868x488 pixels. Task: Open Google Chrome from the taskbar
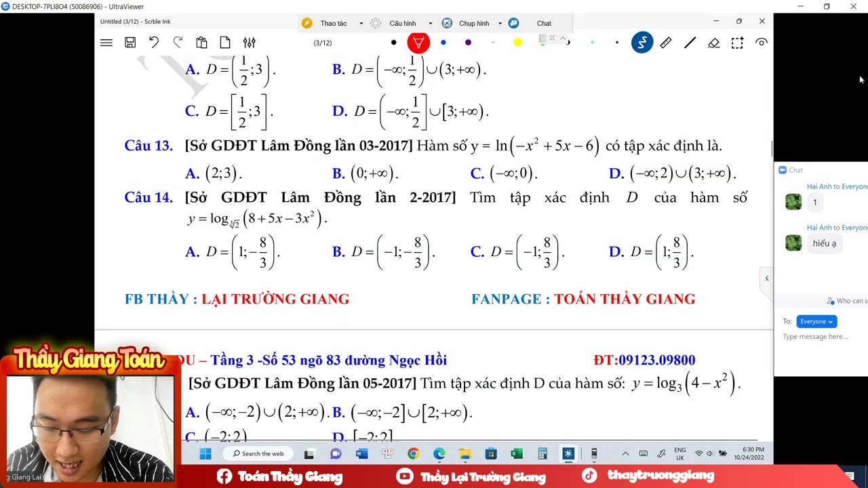(413, 453)
